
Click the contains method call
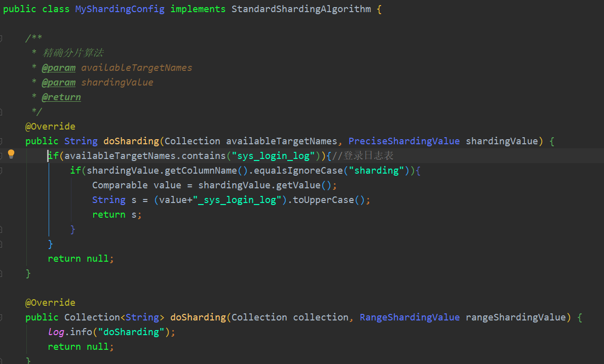click(203, 156)
